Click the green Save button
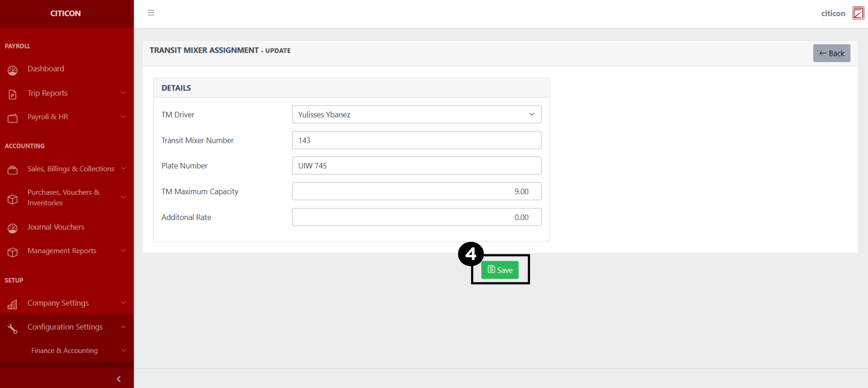This screenshot has height=388, width=868. (500, 270)
